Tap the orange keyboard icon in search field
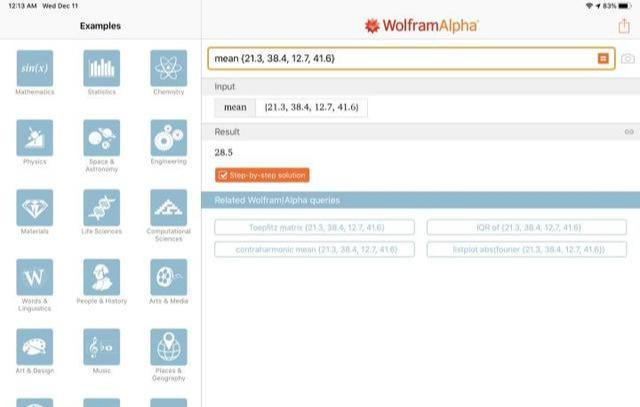The width and height of the screenshot is (640, 407). tap(603, 58)
